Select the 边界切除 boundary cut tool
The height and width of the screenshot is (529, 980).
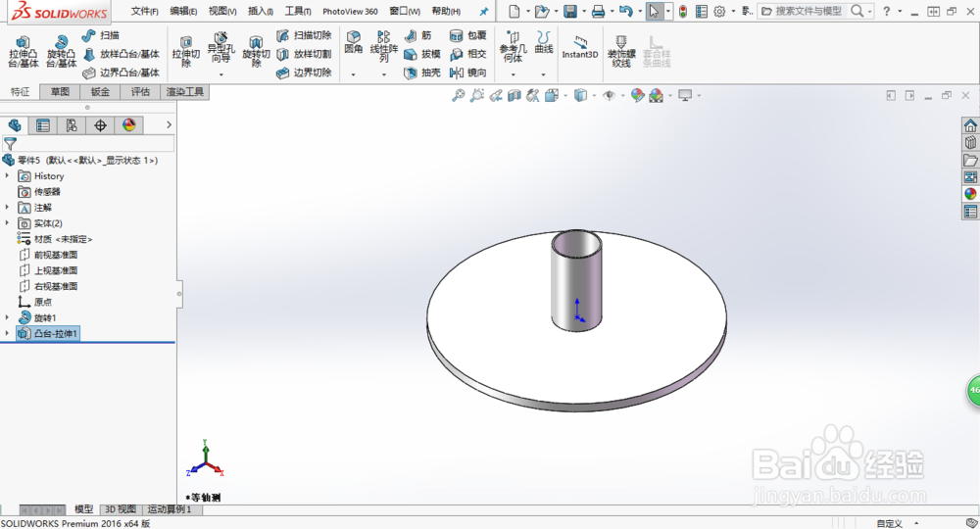tap(305, 73)
